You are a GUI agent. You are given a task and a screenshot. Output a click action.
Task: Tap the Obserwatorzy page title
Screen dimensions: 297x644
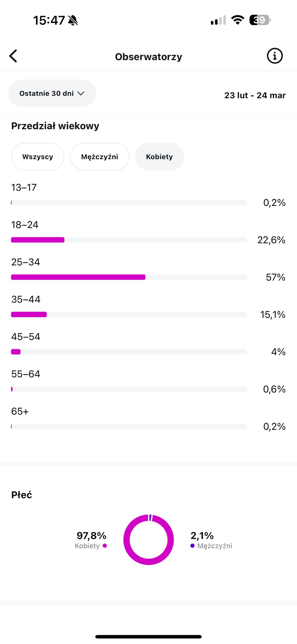click(148, 57)
